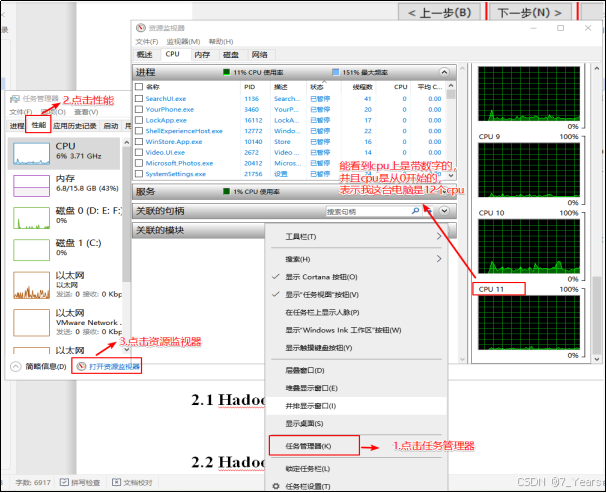This screenshot has height=493, width=607.
Task: Select the 性能 tab in Task Manager
Action: pos(39,125)
